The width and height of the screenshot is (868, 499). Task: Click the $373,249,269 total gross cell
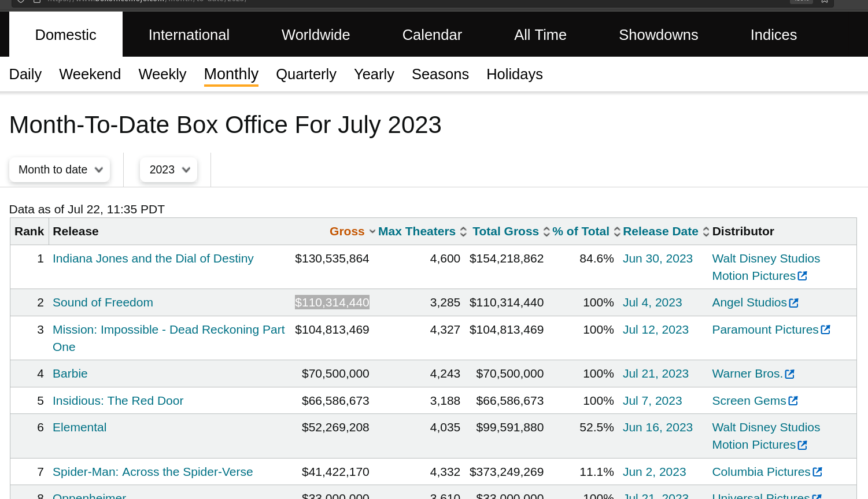point(507,472)
